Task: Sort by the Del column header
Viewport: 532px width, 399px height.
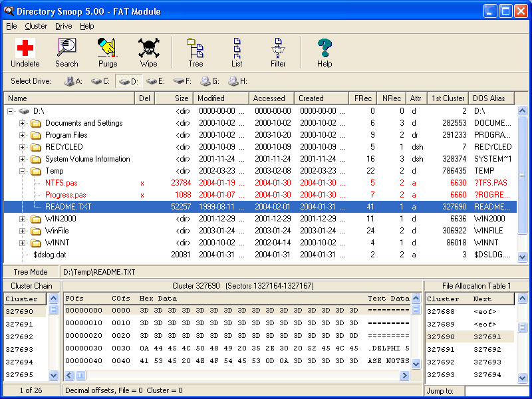Action: coord(145,98)
